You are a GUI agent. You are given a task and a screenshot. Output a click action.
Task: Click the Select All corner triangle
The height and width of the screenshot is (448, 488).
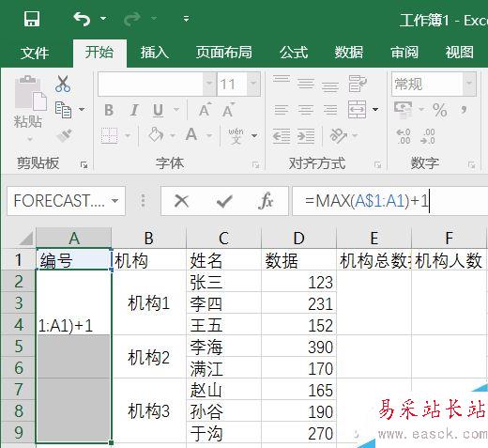(25, 239)
